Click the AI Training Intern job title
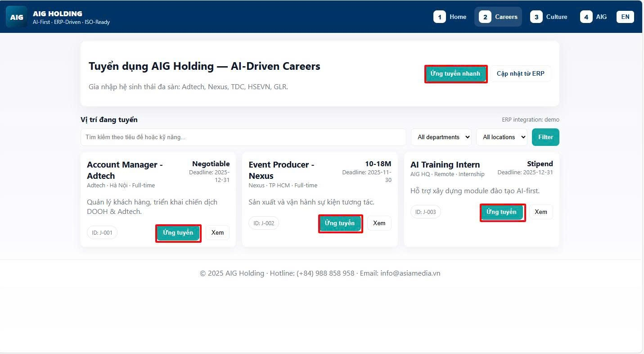This screenshot has width=644, height=354. pos(445,164)
